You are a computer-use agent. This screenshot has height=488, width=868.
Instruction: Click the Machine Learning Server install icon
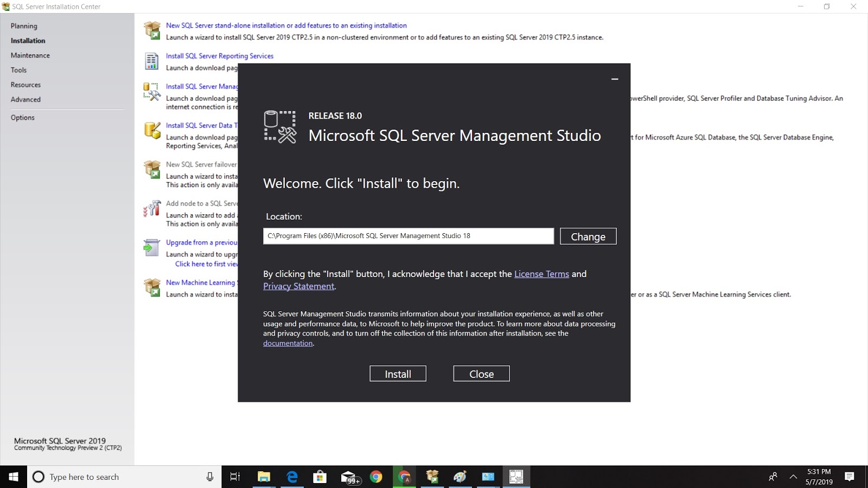(x=152, y=287)
